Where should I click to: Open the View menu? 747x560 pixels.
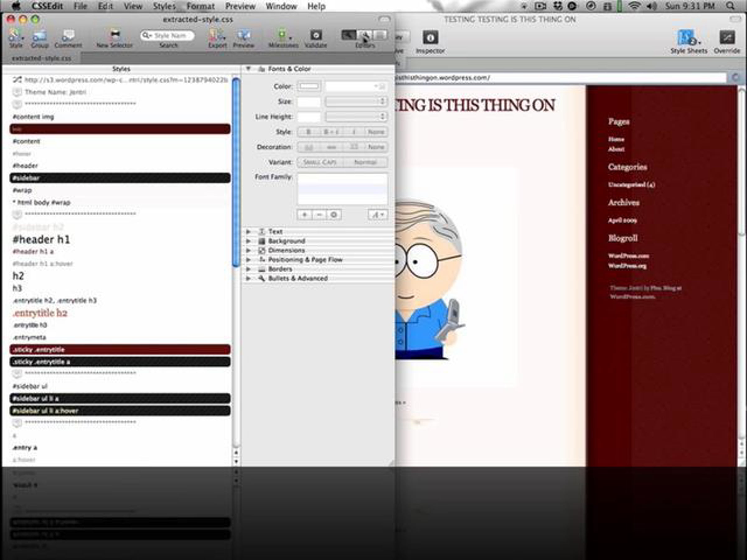133,6
